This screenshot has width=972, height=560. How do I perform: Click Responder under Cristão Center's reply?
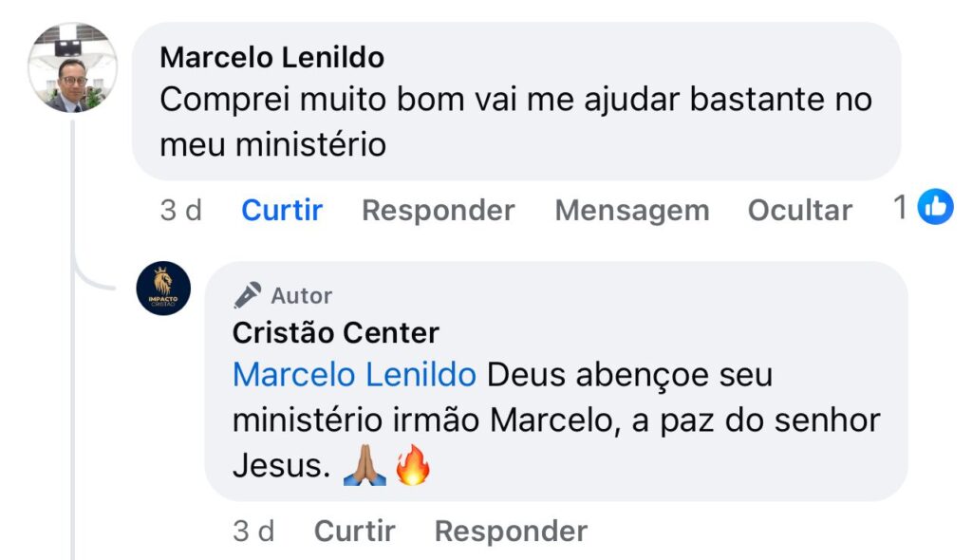pos(511,531)
